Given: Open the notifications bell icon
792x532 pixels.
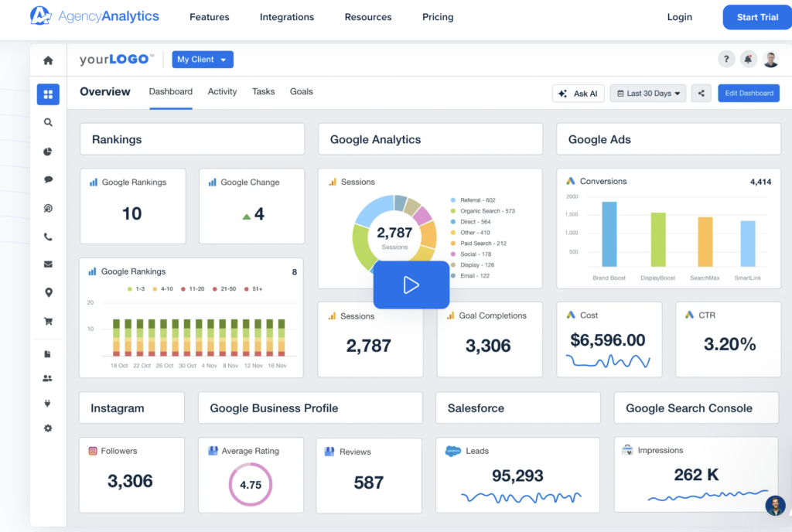Looking at the screenshot, I should point(748,59).
